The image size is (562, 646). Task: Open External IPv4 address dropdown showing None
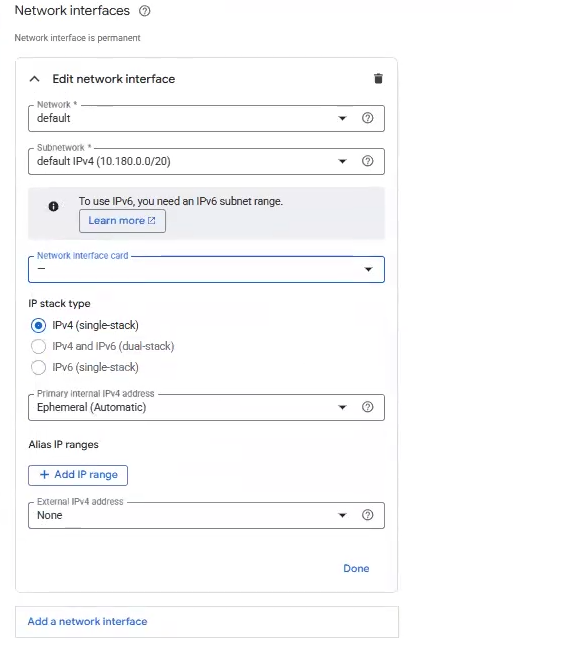[x=206, y=515]
